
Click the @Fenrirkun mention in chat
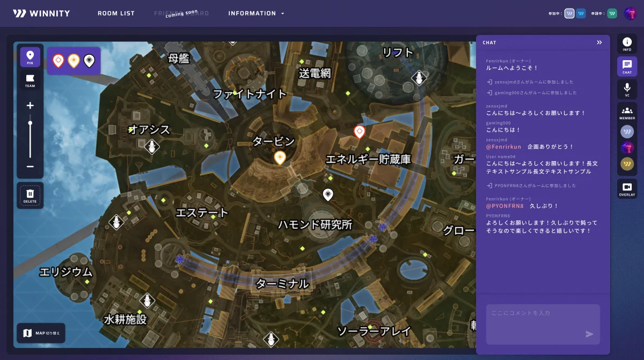pyautogui.click(x=503, y=147)
